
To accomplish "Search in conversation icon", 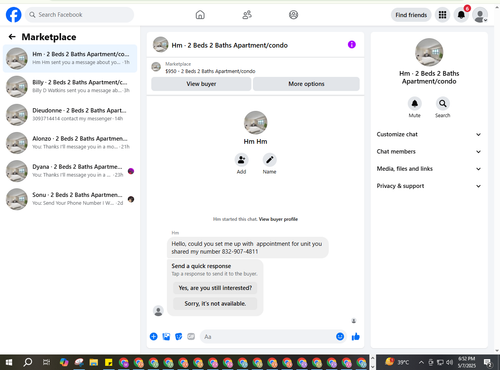I will pyautogui.click(x=443, y=104).
